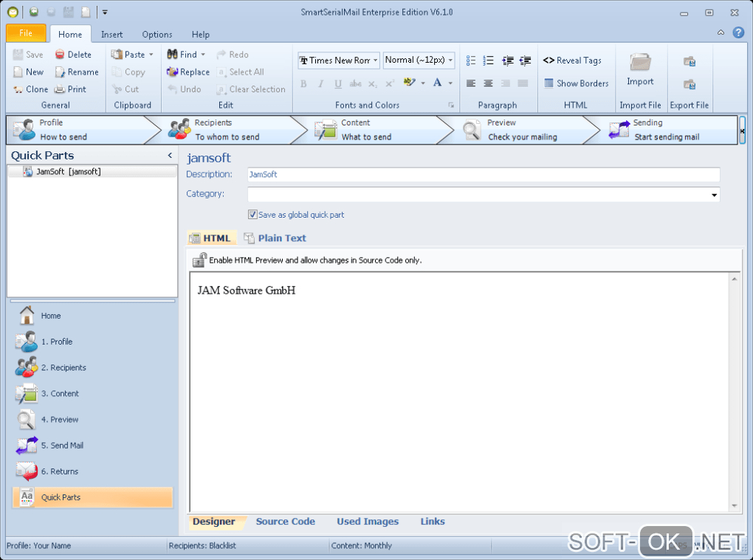Switch to the Insert ribbon tab
Image resolution: width=753 pixels, height=560 pixels.
[x=112, y=35]
